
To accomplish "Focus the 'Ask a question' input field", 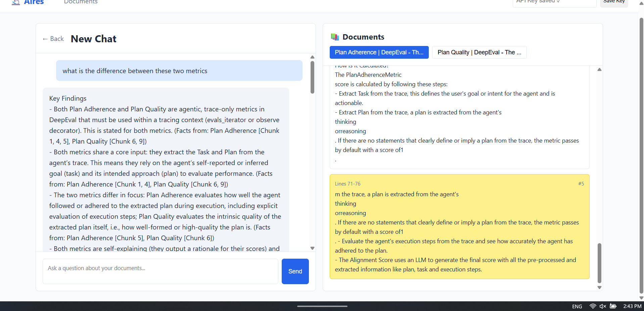I will [160, 271].
